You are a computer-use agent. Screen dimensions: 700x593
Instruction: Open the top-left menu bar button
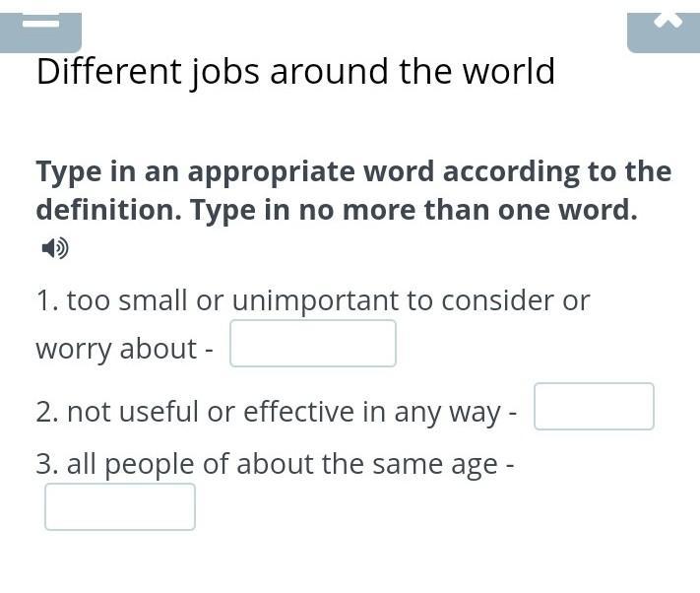pos(40,33)
